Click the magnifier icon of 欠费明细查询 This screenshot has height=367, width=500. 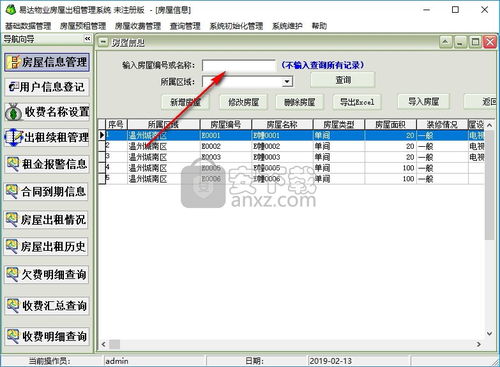coord(13,275)
